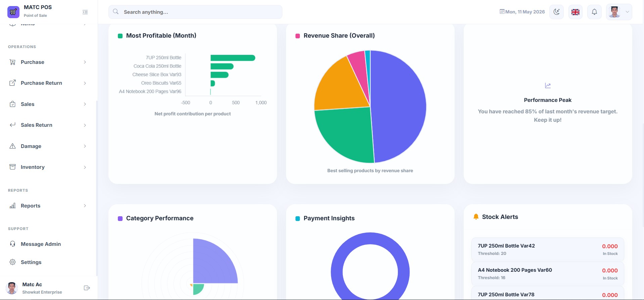Click the Threshold: 20 text
This screenshot has width=644, height=300.
pyautogui.click(x=492, y=254)
